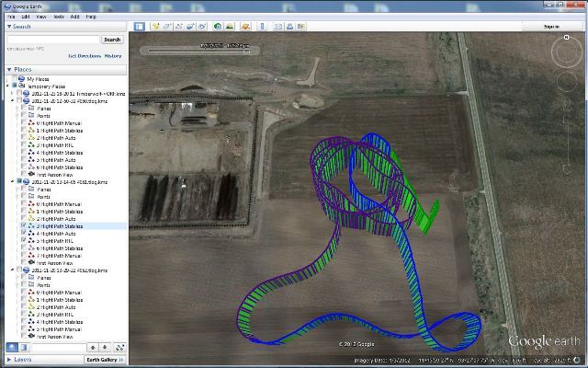Click the places filter field below the tree
The height and width of the screenshot is (368, 588).
coord(58,348)
